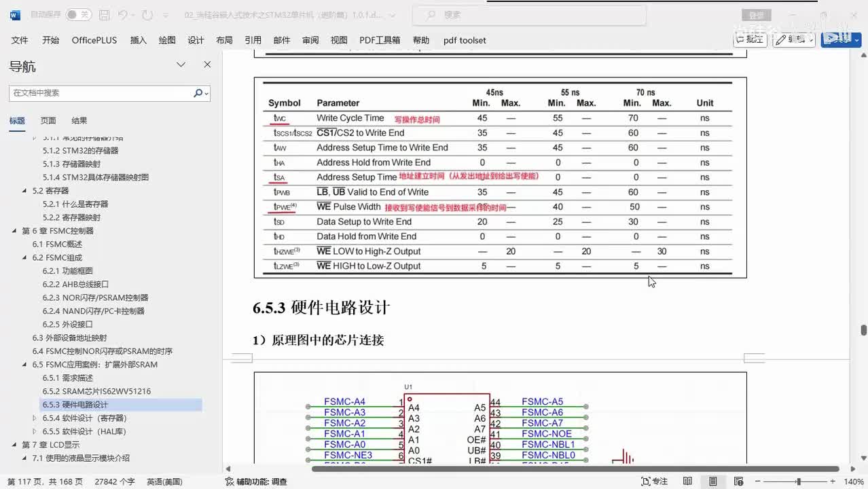
Task: Click page count 第 117 页，共 168 页
Action: (46, 482)
